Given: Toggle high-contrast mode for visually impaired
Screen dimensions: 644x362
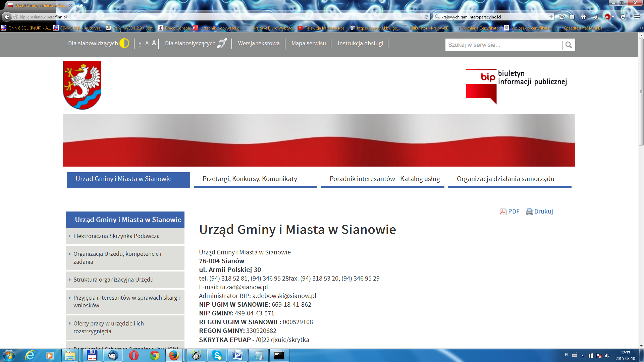Looking at the screenshot, I should [x=124, y=43].
